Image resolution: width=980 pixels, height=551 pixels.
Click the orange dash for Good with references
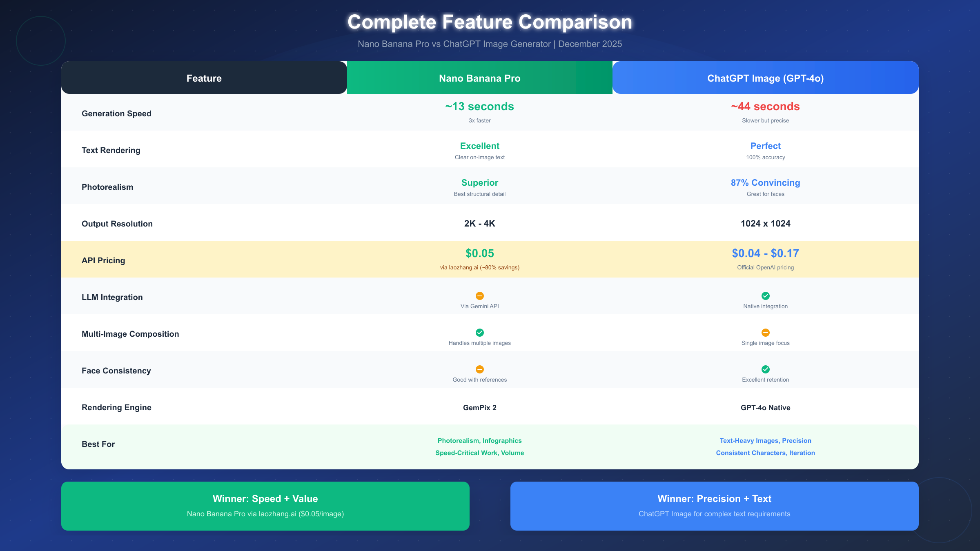(480, 369)
